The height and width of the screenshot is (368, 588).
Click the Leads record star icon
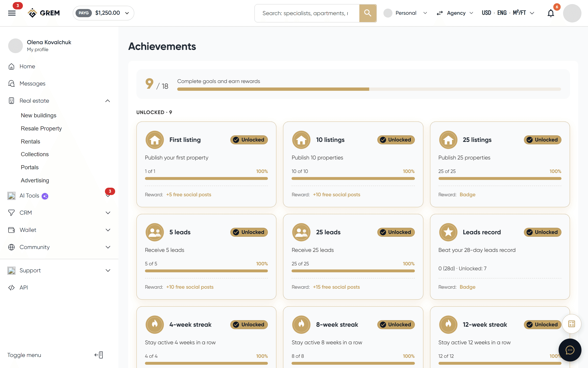[448, 232]
